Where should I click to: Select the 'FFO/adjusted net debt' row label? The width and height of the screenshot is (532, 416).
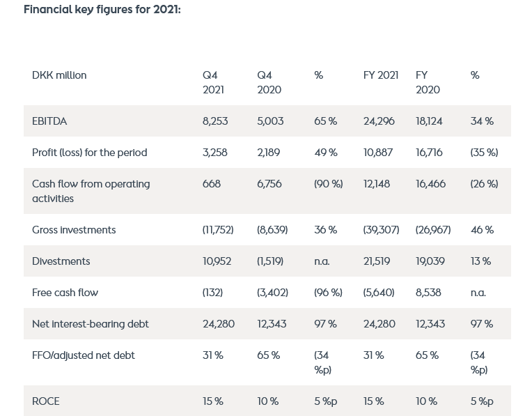click(84, 355)
